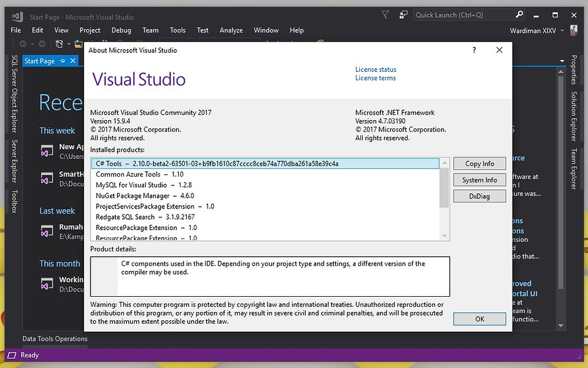The height and width of the screenshot is (368, 588).
Task: Click the feedback icon beside Quick Launch
Action: pos(403,15)
